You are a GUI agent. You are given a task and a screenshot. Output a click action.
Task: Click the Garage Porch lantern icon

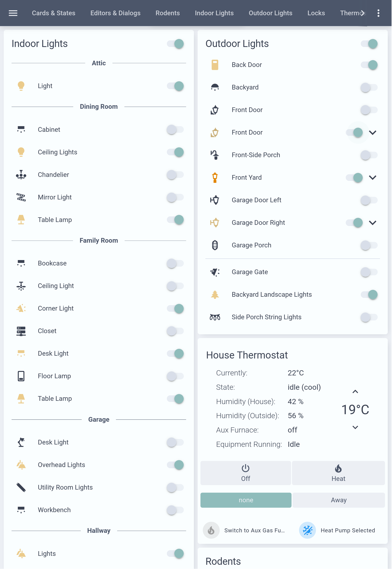(215, 246)
